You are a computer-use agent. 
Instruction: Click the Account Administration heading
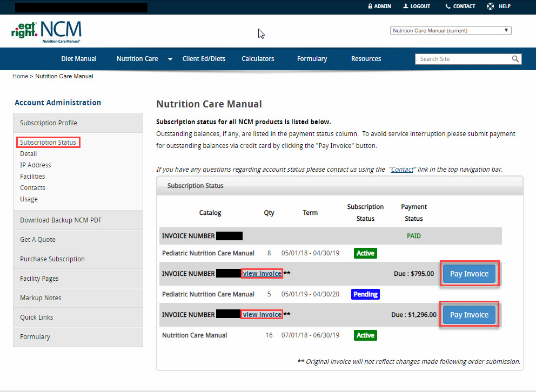tap(58, 103)
